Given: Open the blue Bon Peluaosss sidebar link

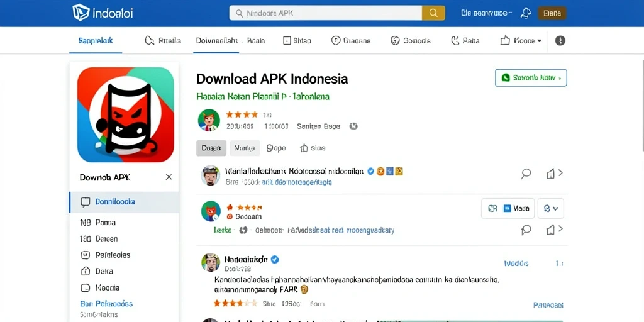Looking at the screenshot, I should point(106,304).
